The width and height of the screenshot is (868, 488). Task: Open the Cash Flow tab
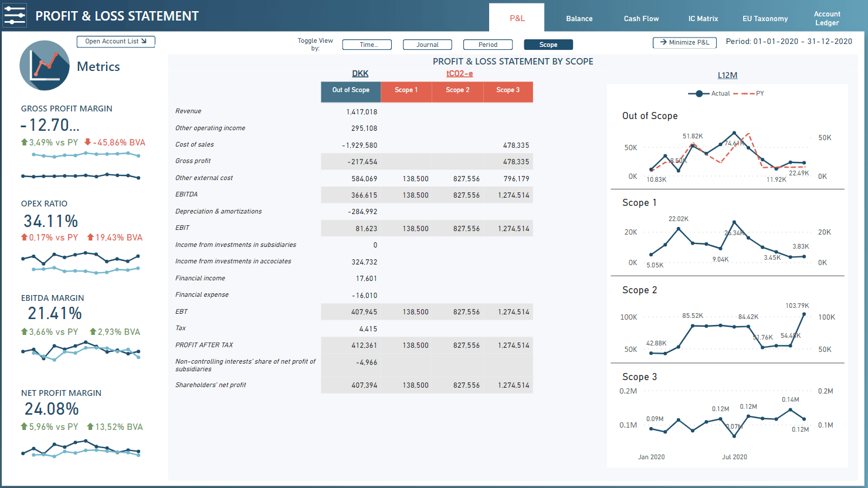[x=641, y=19]
